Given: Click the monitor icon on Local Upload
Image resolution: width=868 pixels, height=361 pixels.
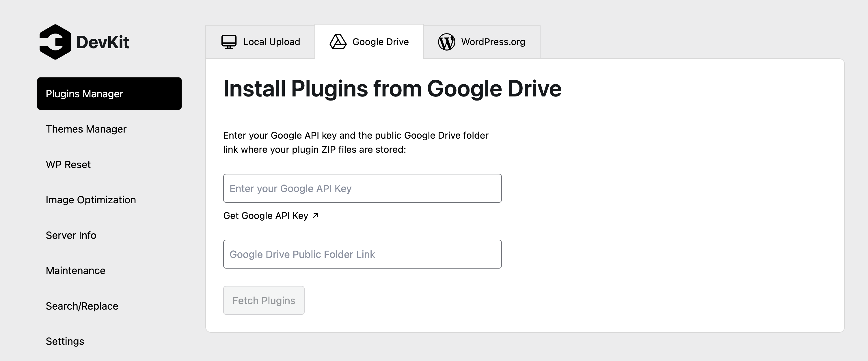Looking at the screenshot, I should [x=229, y=42].
